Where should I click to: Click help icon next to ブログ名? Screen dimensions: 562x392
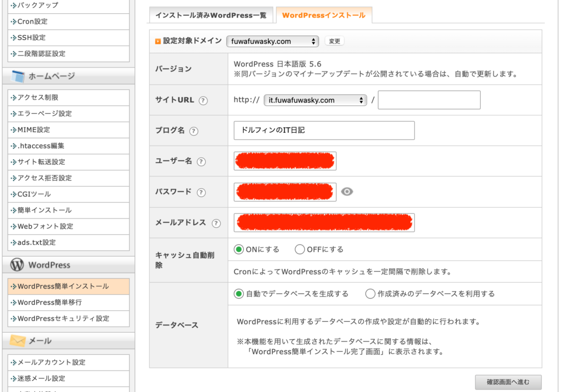point(194,131)
